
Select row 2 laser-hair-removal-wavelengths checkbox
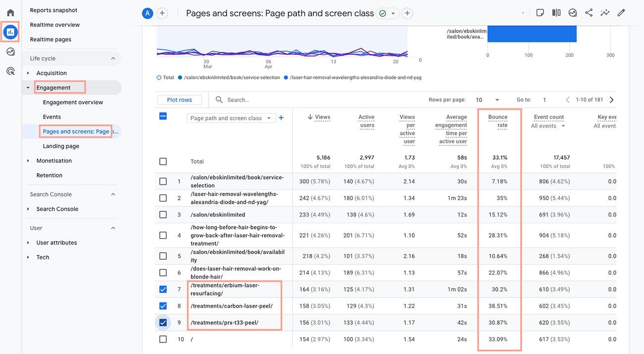(x=163, y=198)
